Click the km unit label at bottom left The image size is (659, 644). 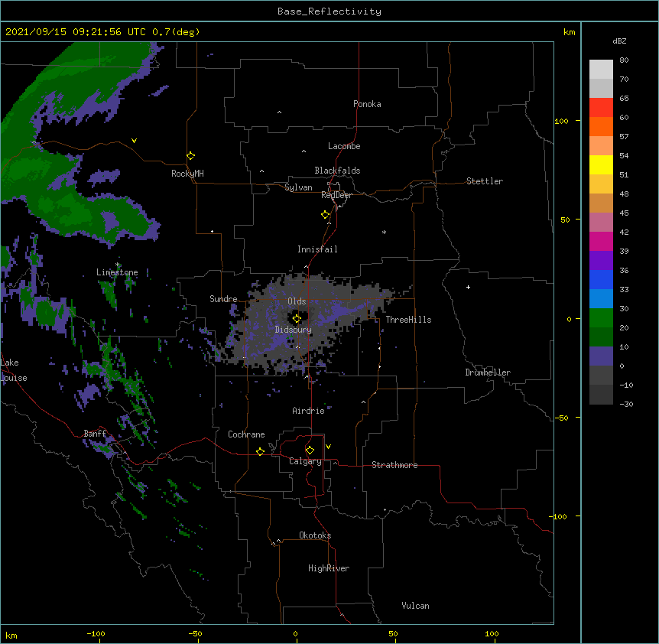11,635
